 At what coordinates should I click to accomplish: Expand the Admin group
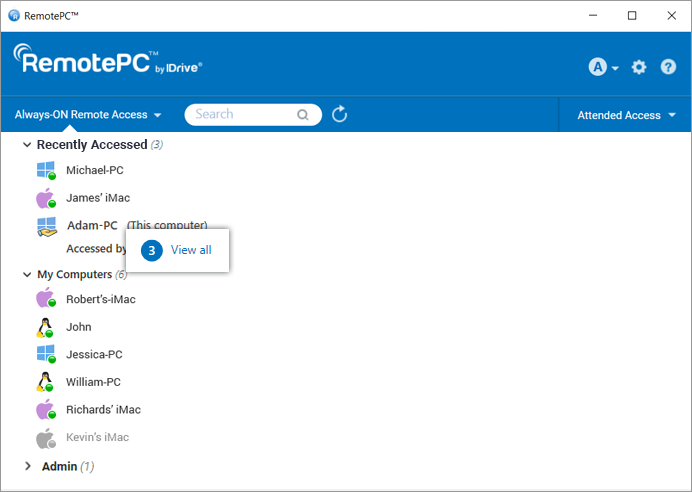pos(28,466)
